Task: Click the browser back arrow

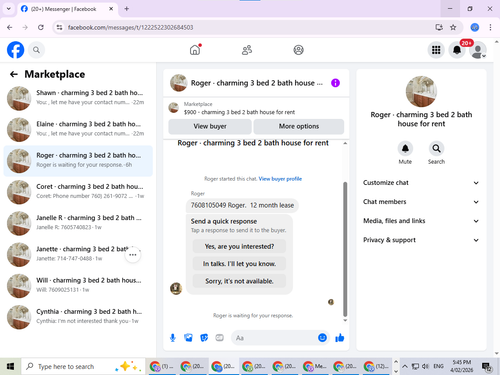Action: click(10, 27)
